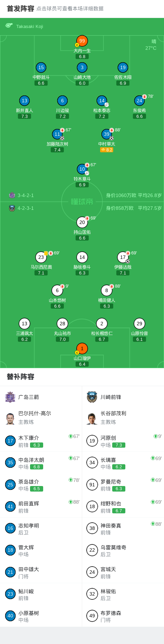Open goalkeeper number 99 大内一生's player circle
Screen dimensions: 164x644
[x=82, y=41]
